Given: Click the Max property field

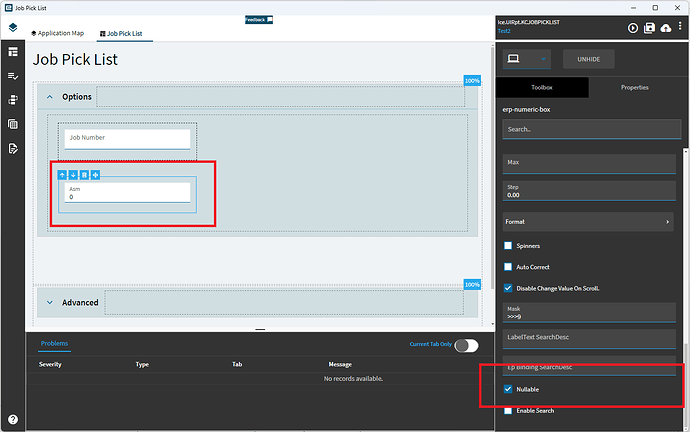Looking at the screenshot, I should [x=589, y=164].
